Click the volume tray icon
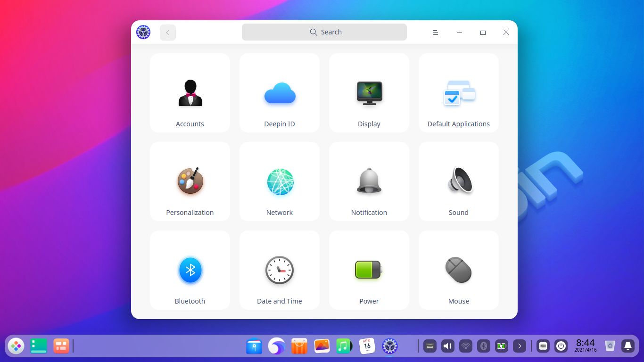 448,346
